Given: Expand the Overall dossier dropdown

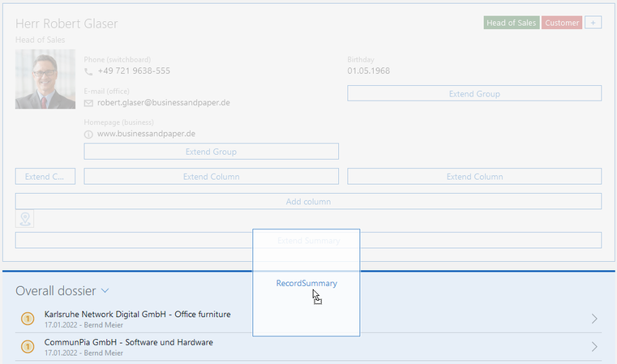Looking at the screenshot, I should coord(105,291).
